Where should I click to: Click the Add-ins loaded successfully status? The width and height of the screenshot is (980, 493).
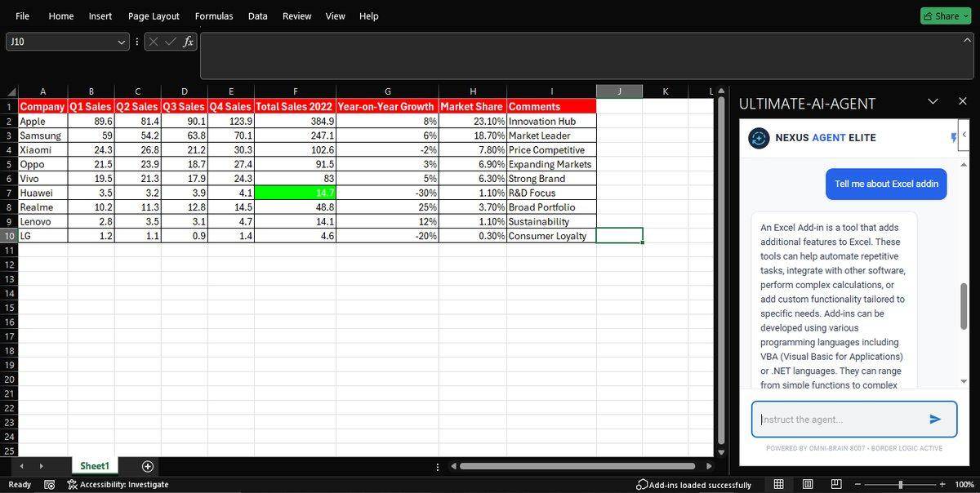694,485
